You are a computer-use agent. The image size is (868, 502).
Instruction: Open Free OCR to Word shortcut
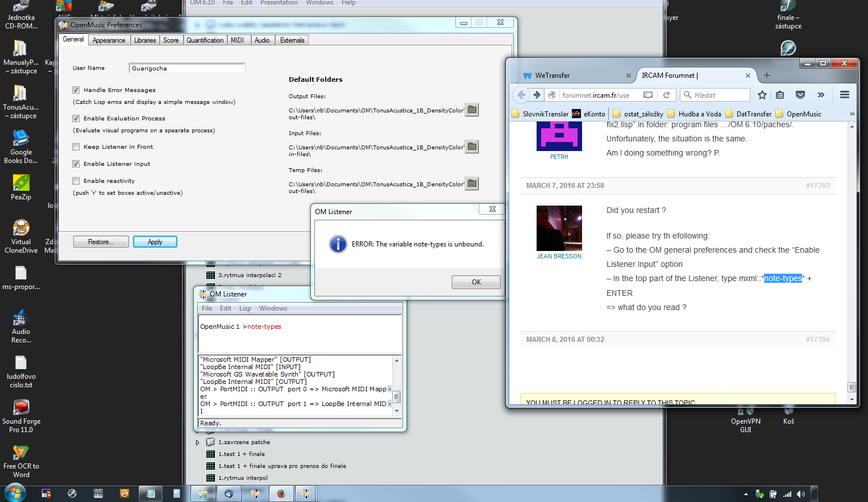coord(21,461)
